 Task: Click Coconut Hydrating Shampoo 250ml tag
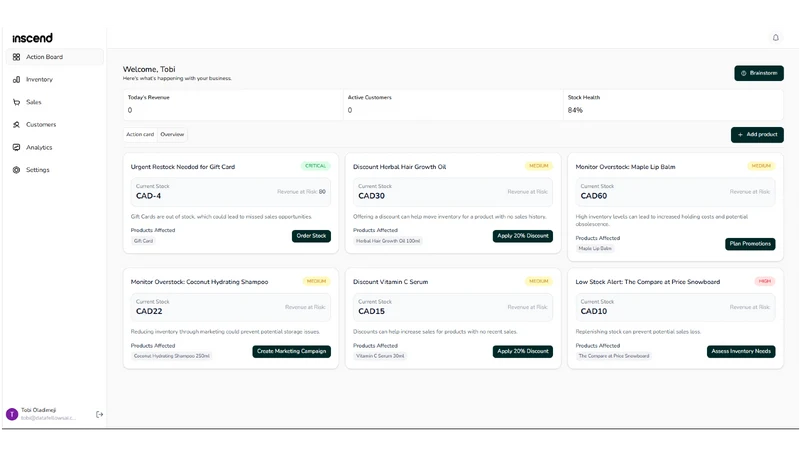coord(171,356)
